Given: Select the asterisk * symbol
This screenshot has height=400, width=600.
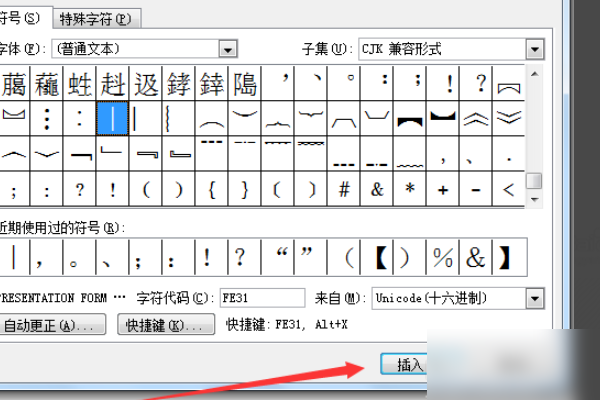Looking at the screenshot, I should tap(410, 189).
